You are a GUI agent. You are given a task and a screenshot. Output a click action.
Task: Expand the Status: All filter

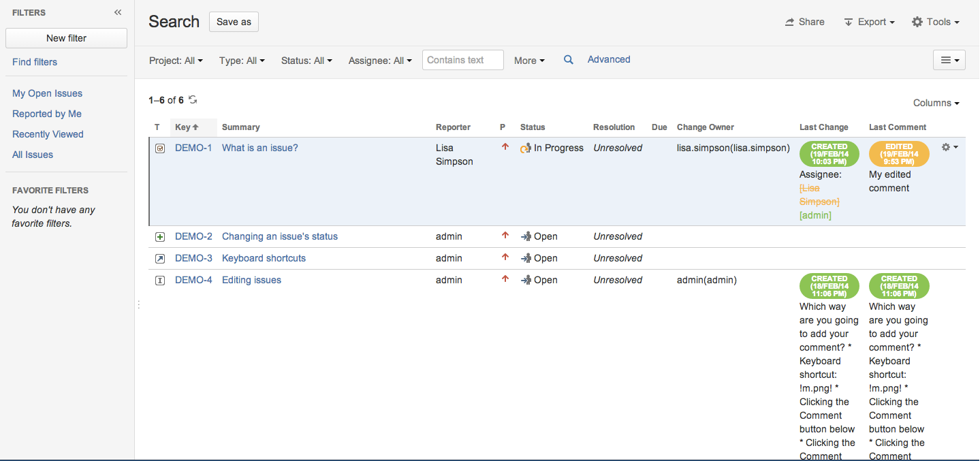pos(306,61)
